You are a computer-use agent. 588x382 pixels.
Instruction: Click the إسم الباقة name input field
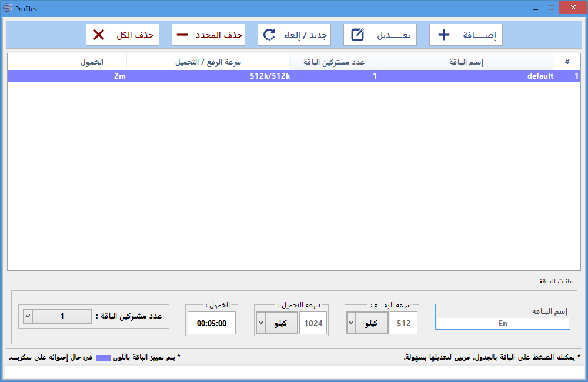point(502,323)
